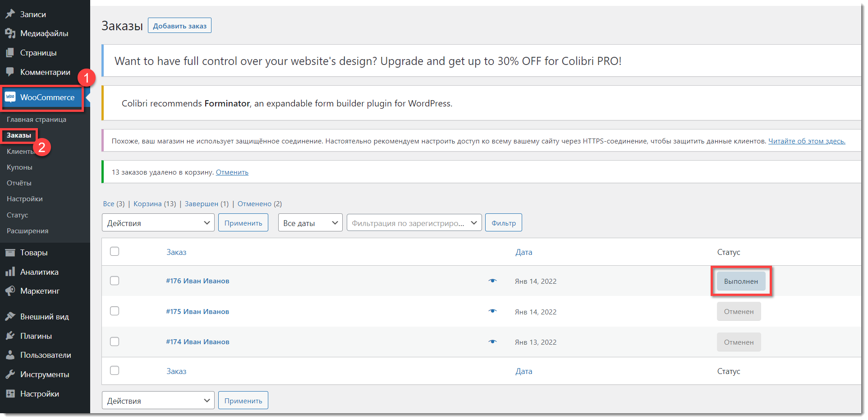Check the box for order #176
868x420 pixels.
pyautogui.click(x=115, y=281)
